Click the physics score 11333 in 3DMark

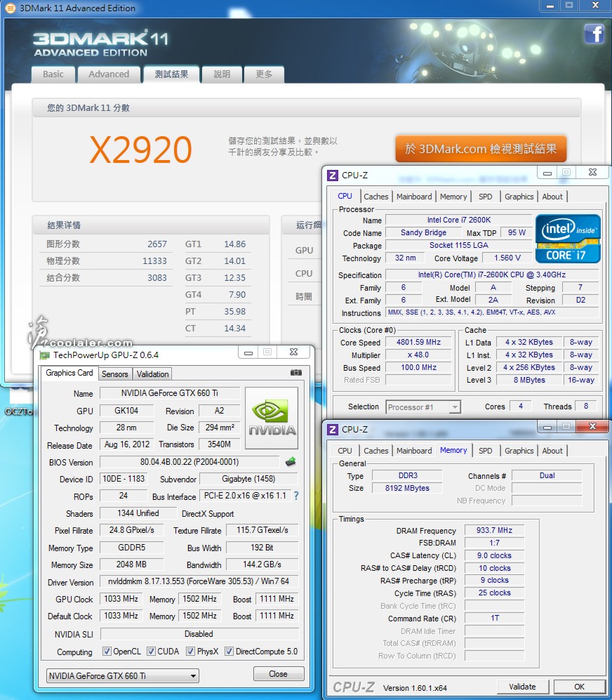click(154, 260)
